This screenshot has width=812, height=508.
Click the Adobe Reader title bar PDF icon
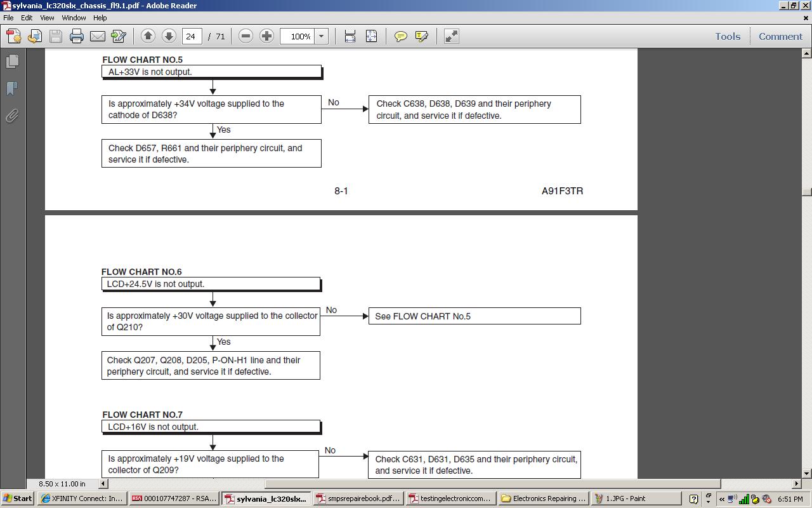click(x=6, y=6)
